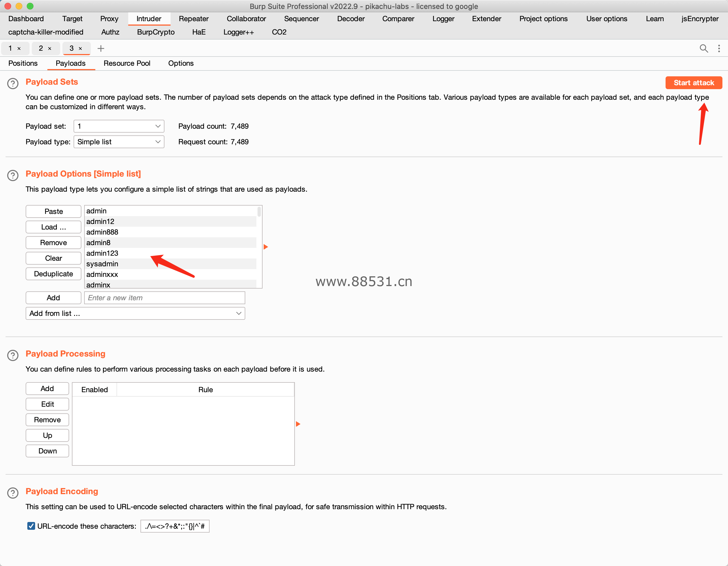Open the Dashboard tab

[26, 19]
